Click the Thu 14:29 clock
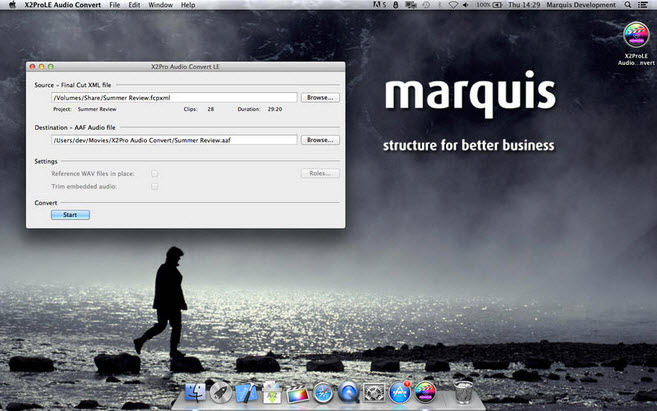The height and width of the screenshot is (411, 657). [x=524, y=5]
